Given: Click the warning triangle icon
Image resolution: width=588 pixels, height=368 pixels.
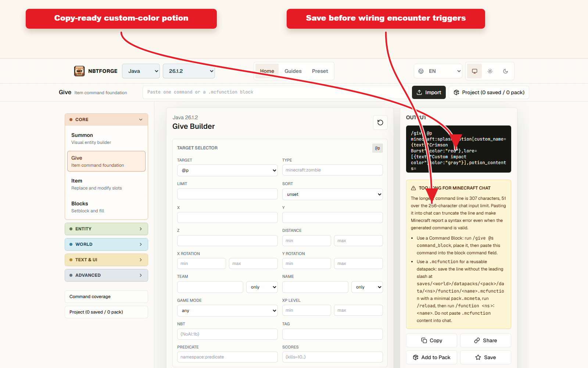Looking at the screenshot, I should coord(413,188).
